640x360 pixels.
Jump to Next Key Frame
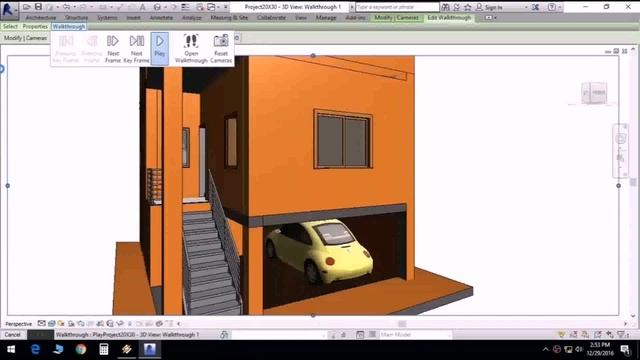[136, 48]
